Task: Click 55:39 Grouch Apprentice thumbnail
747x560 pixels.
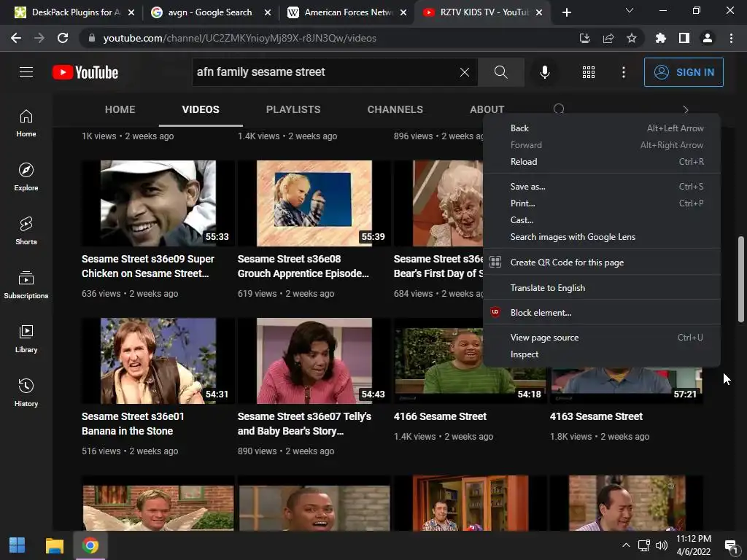Action: [314, 203]
